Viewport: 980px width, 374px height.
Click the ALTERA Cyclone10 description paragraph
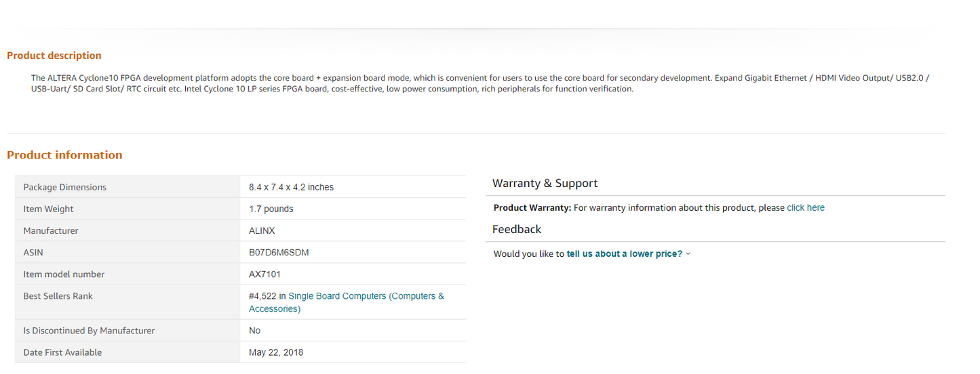480,83
